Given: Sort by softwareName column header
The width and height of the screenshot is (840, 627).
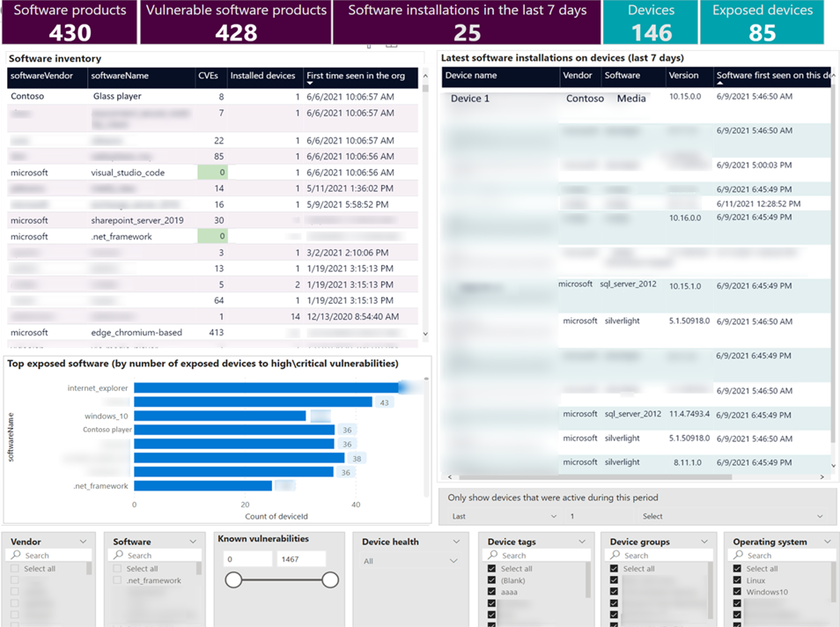Looking at the screenshot, I should (x=142, y=76).
